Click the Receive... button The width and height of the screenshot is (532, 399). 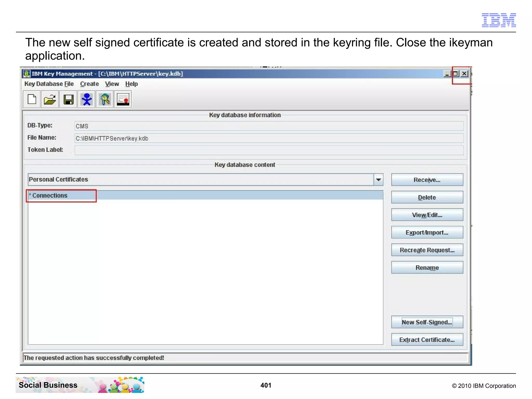(x=427, y=180)
